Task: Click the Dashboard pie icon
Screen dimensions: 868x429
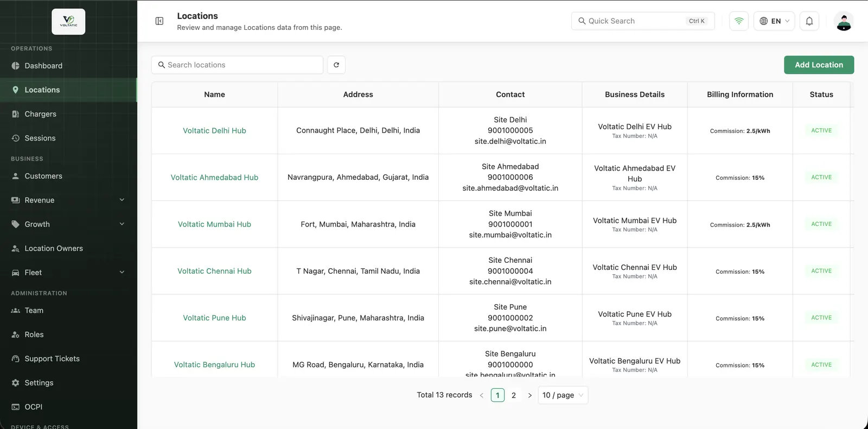Action: pos(15,66)
